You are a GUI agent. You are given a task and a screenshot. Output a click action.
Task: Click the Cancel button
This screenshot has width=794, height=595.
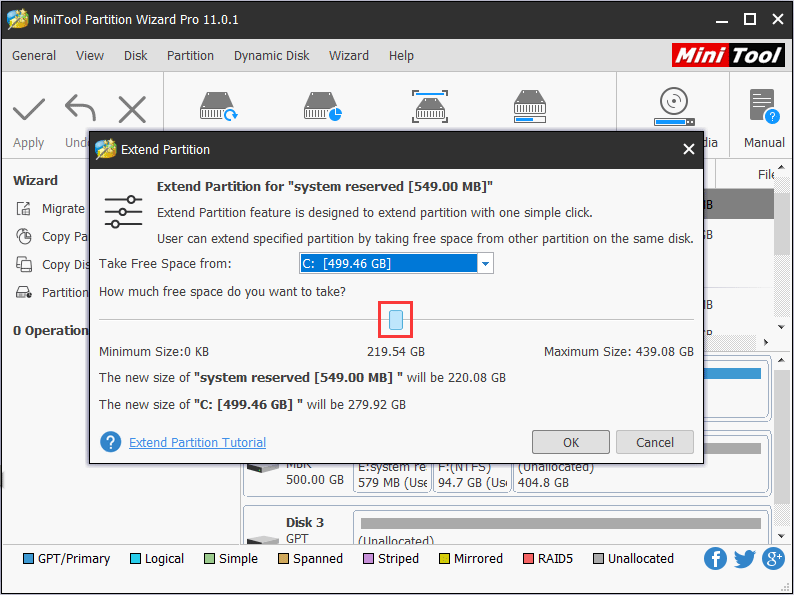(655, 442)
